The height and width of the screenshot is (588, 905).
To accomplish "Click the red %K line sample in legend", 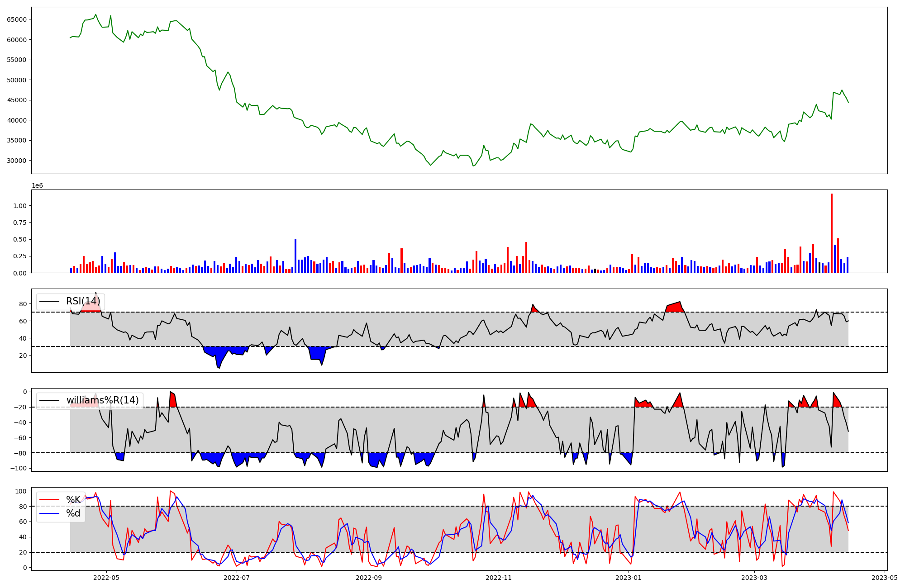I will coord(49,499).
